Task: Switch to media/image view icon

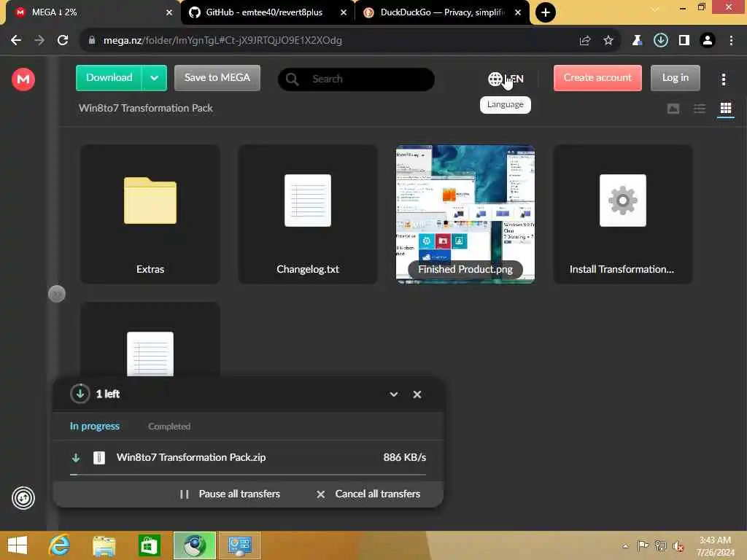Action: [x=673, y=109]
